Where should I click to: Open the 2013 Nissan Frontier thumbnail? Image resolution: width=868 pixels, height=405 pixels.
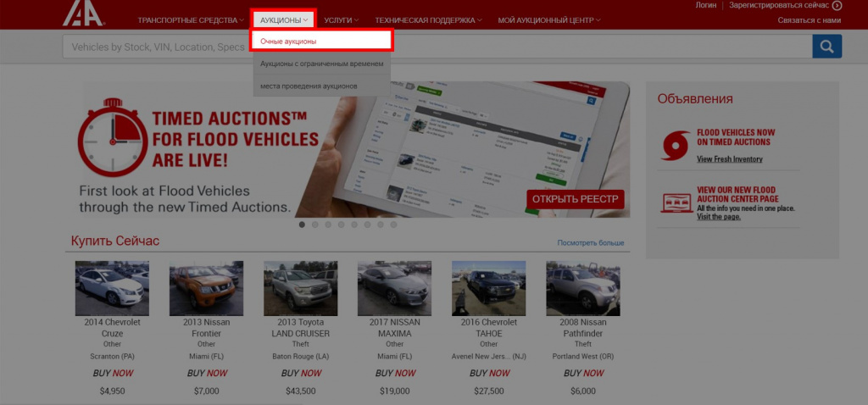pos(207,288)
